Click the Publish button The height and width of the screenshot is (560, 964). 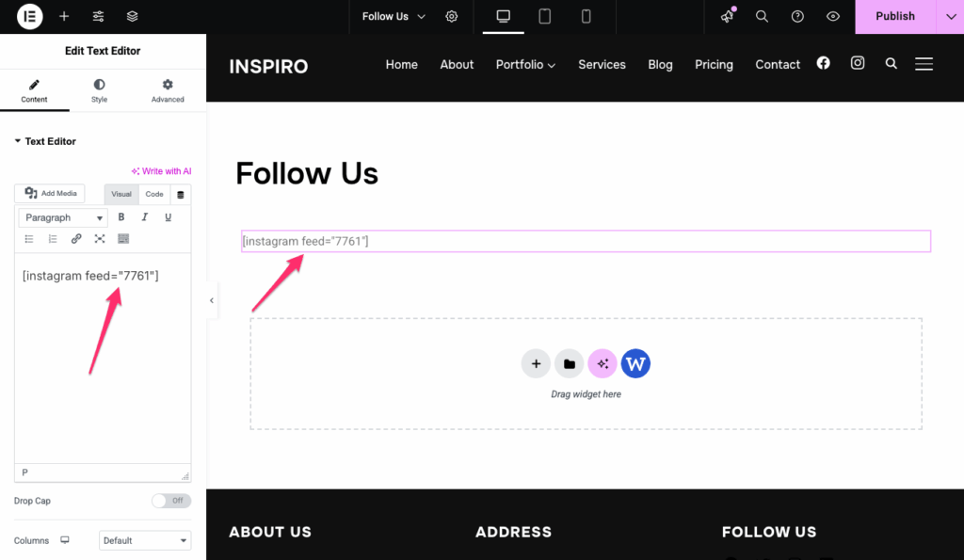[894, 17]
